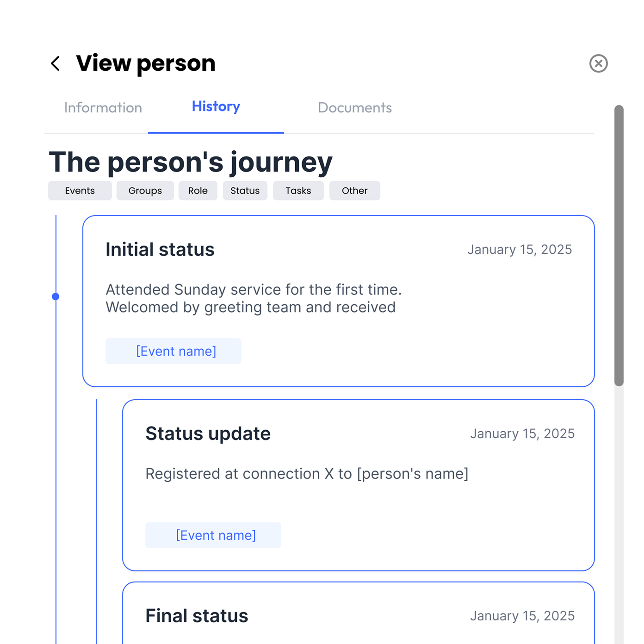Open the Documents tab

coord(354,108)
